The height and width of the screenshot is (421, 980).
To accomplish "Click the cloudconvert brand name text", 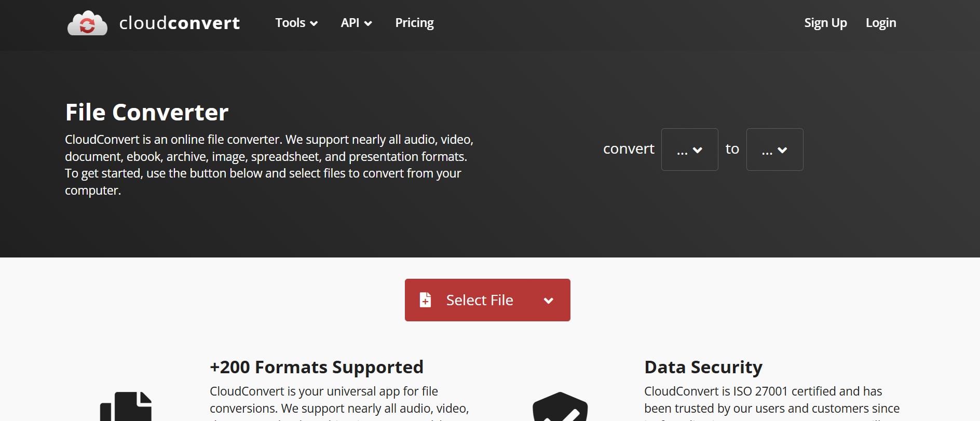I will (x=180, y=23).
